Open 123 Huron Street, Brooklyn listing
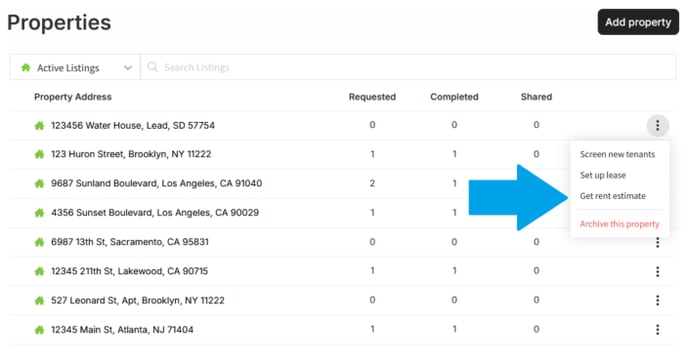 point(131,155)
